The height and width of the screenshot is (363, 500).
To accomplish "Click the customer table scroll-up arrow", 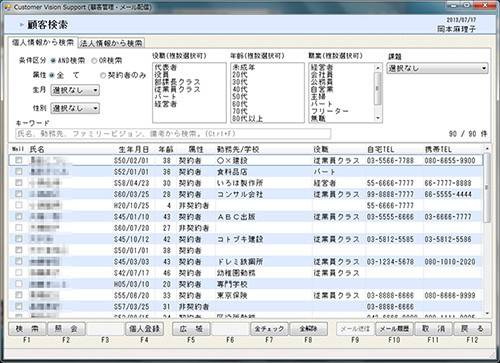I will pyautogui.click(x=487, y=148).
